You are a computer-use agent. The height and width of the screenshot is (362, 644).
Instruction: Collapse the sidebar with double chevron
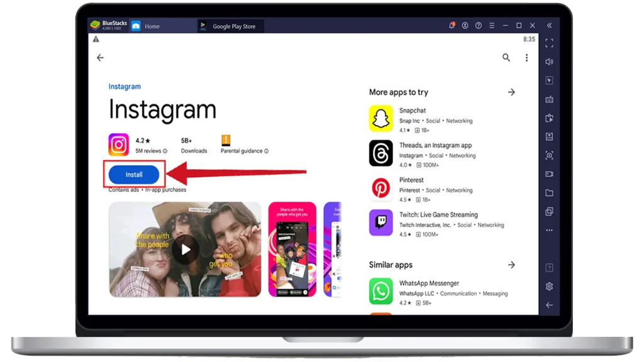549,25
